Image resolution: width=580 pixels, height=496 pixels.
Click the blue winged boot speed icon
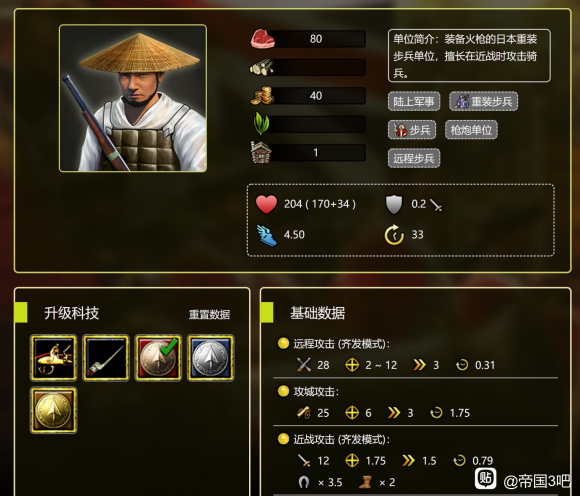[x=267, y=235]
